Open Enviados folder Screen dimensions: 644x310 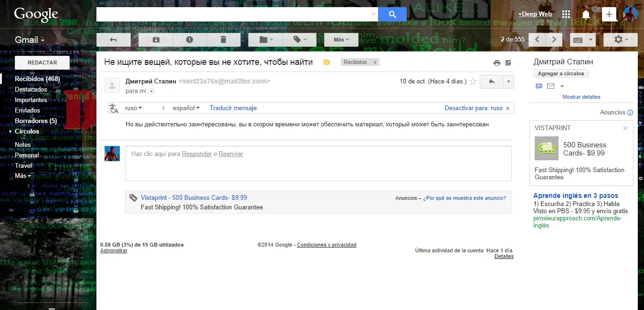pyautogui.click(x=27, y=111)
